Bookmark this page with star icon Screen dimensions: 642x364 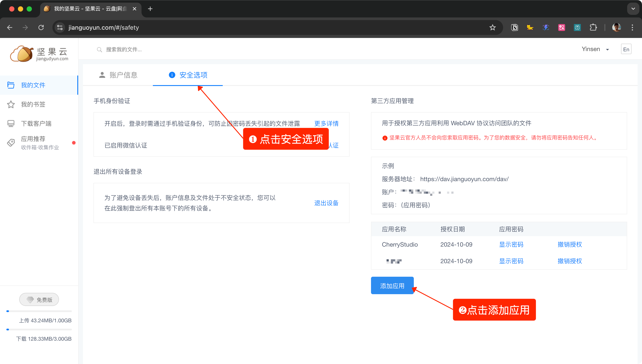coord(492,27)
